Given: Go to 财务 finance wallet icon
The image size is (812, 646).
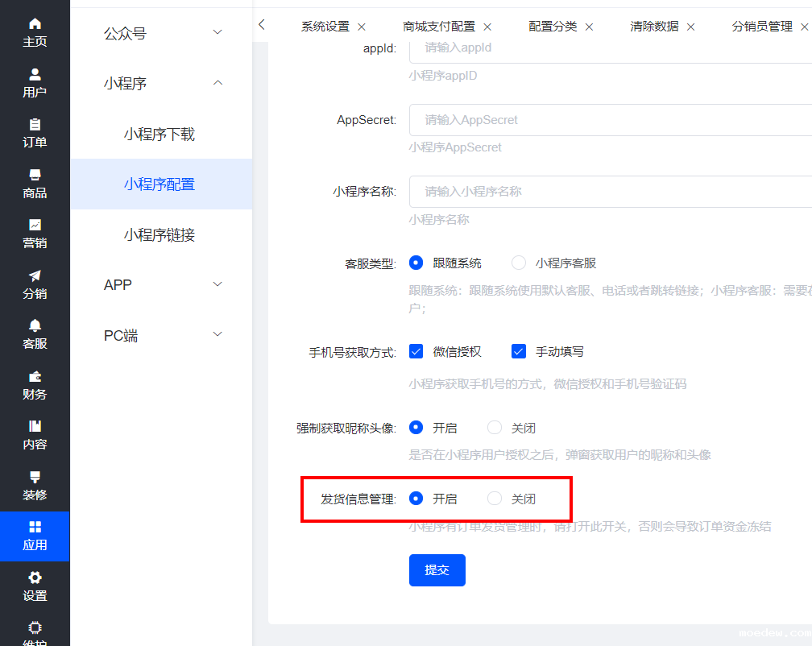Looking at the screenshot, I should tap(35, 376).
